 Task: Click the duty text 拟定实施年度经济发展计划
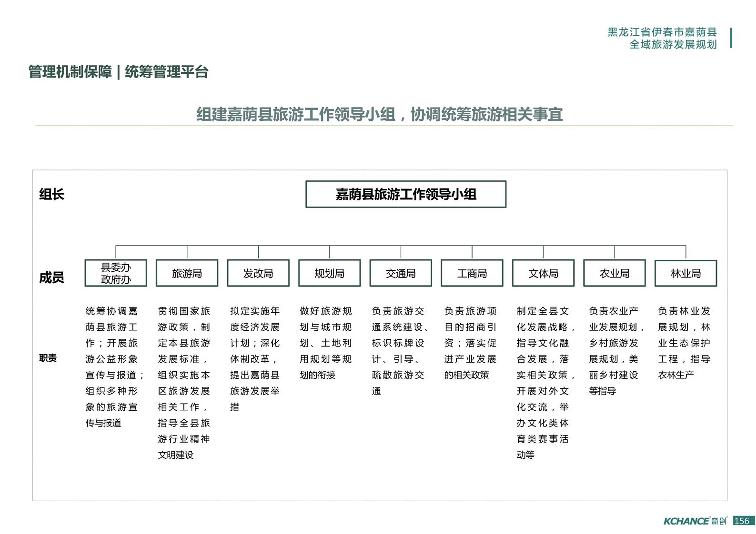255,326
